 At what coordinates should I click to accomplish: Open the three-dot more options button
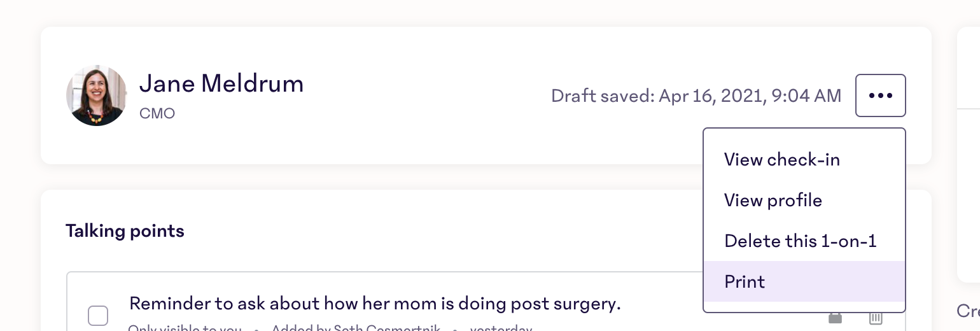pyautogui.click(x=880, y=95)
